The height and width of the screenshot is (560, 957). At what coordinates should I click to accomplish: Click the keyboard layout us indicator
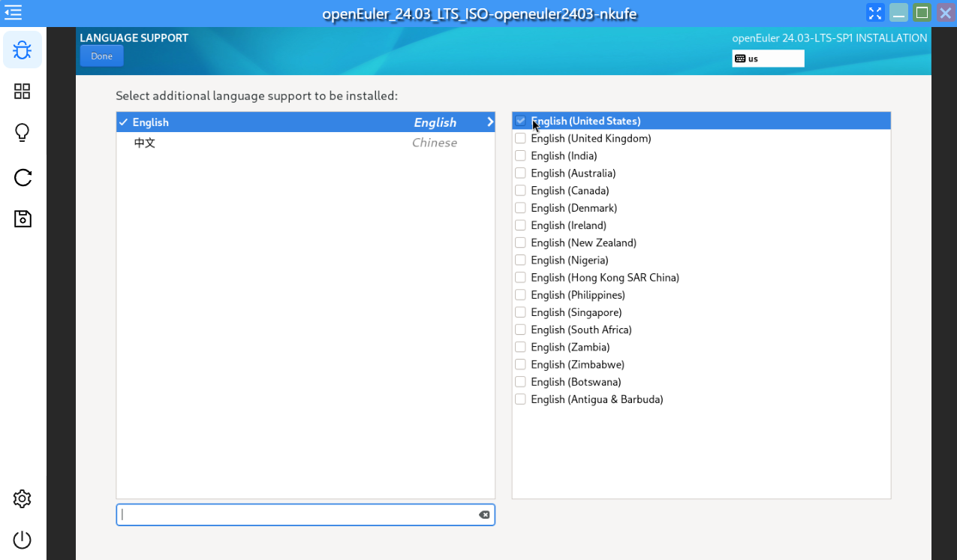(768, 59)
